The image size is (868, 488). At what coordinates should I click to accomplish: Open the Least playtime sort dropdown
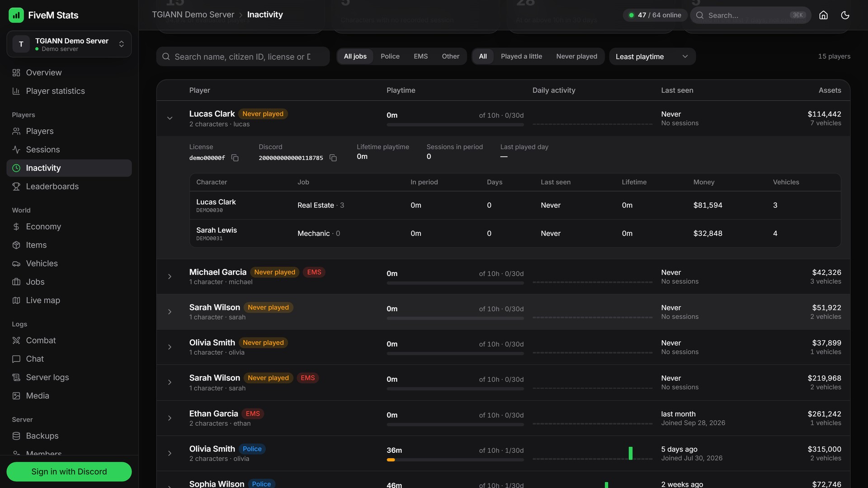(x=652, y=56)
